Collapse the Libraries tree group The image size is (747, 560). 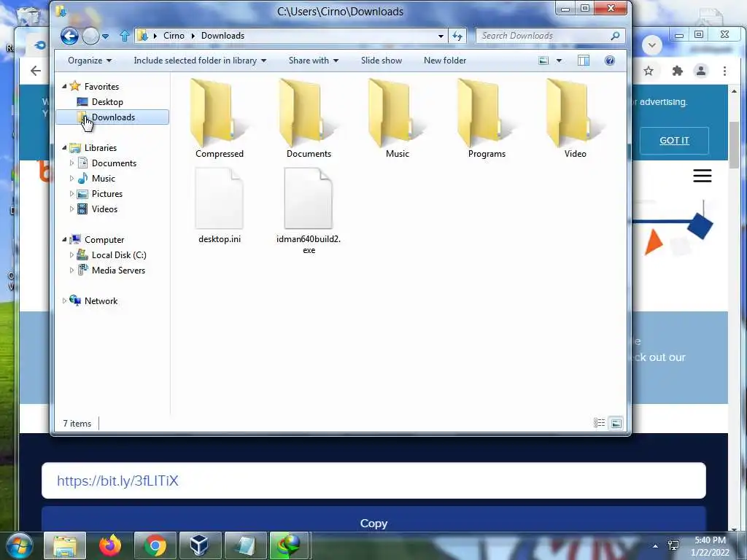[64, 147]
